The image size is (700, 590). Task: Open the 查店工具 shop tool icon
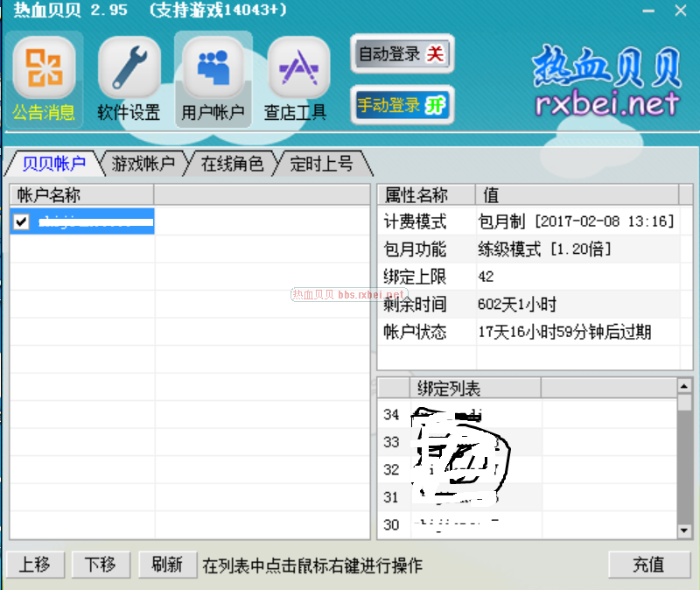(x=296, y=69)
